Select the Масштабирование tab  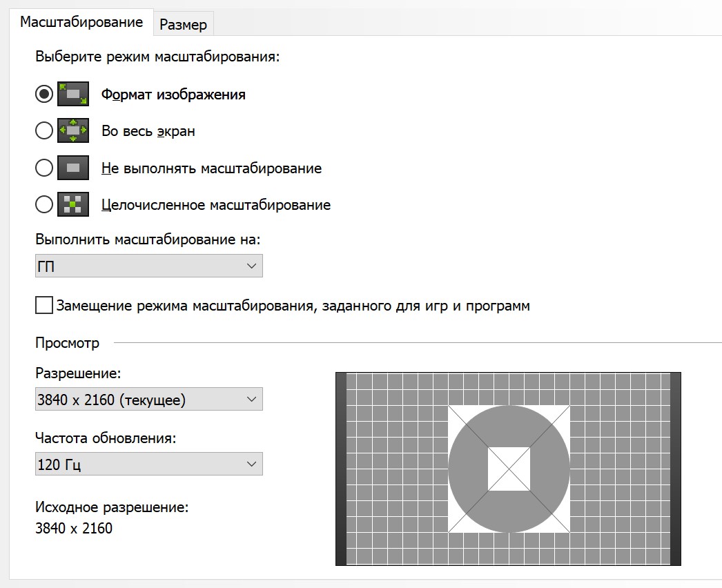coord(81,22)
